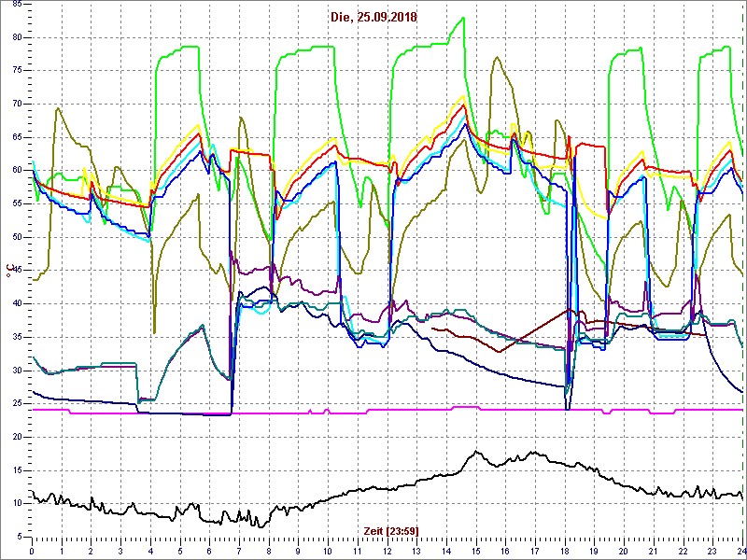Screen dimensions: 747x560
Task: Select the 85 value on the temperature axis
Action: pos(17,5)
